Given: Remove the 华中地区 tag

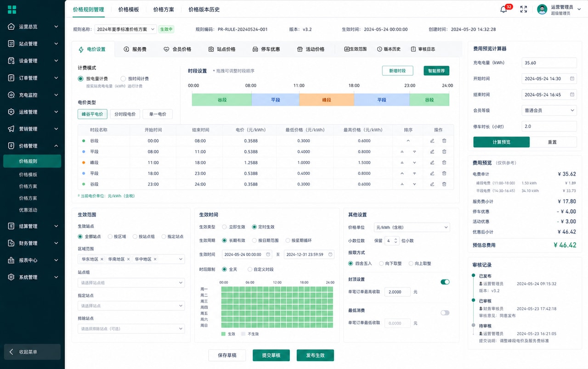Looking at the screenshot, I should tap(155, 259).
